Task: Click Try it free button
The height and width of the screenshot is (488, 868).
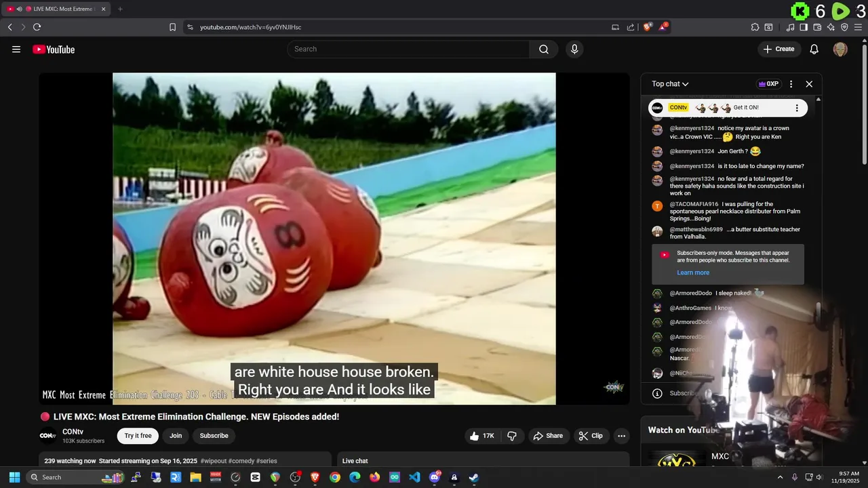Action: point(138,436)
